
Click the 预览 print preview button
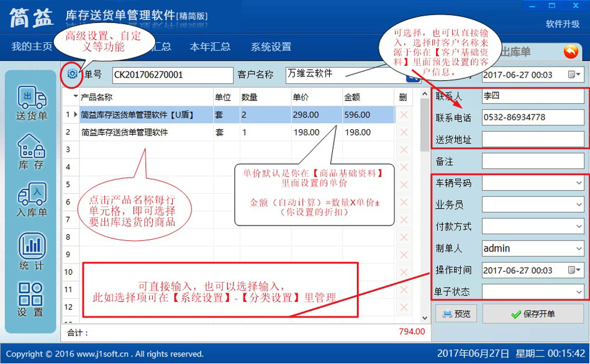click(456, 314)
